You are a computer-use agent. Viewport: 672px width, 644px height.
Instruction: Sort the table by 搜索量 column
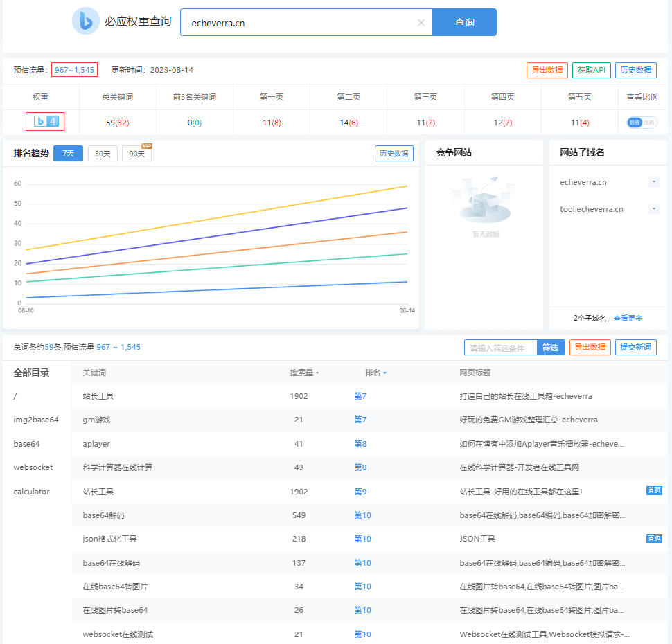click(x=304, y=373)
